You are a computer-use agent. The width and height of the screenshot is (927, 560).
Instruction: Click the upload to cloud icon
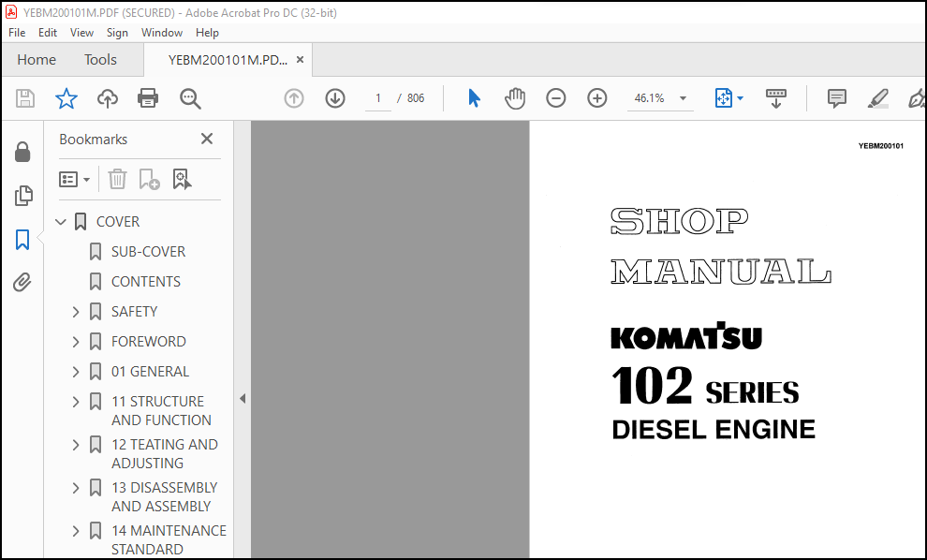point(108,98)
